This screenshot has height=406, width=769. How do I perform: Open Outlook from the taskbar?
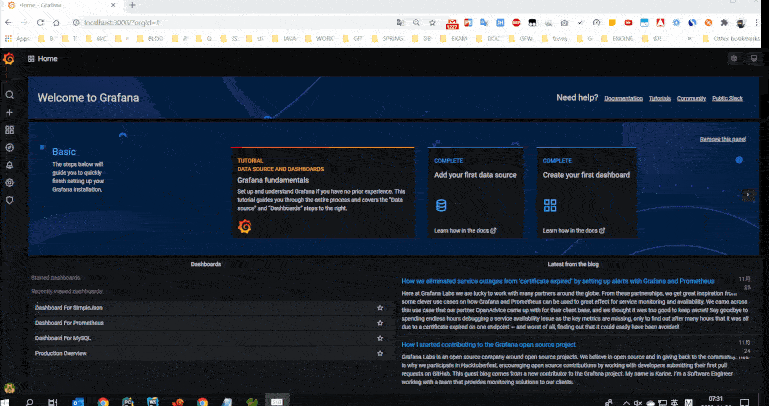click(78, 402)
